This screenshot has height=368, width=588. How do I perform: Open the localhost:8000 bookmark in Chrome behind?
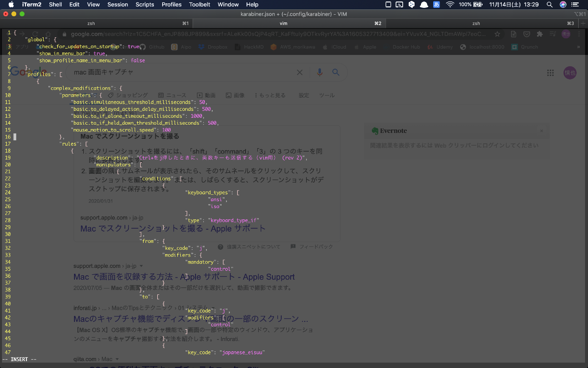click(x=483, y=47)
